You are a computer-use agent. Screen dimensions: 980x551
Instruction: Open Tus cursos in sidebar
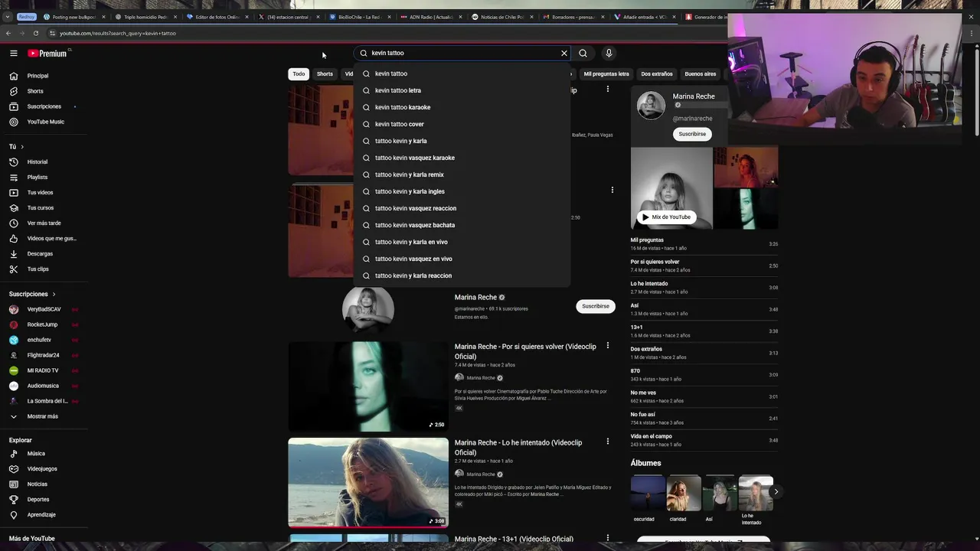click(41, 207)
